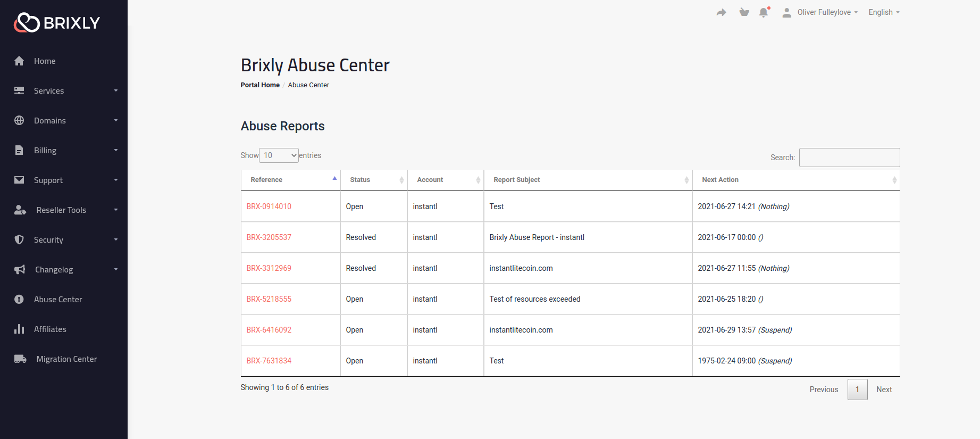Expand the Reseller Tools menu caret

[116, 210]
